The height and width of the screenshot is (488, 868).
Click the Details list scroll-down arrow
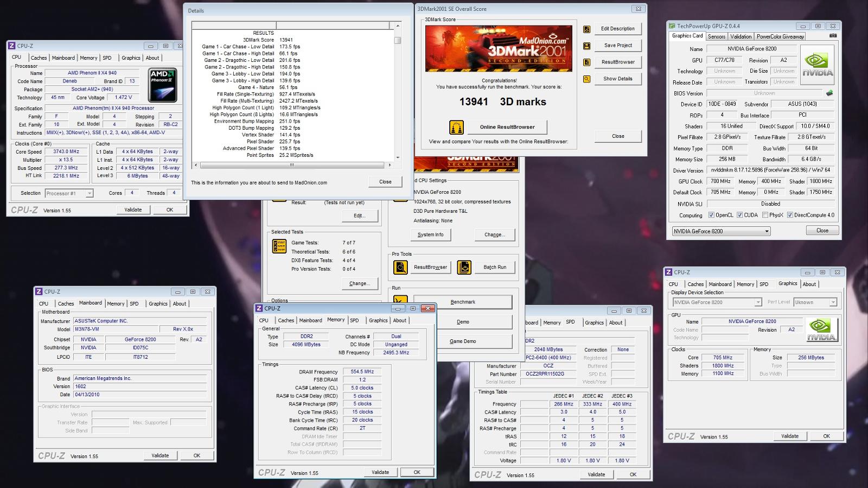coord(398,157)
